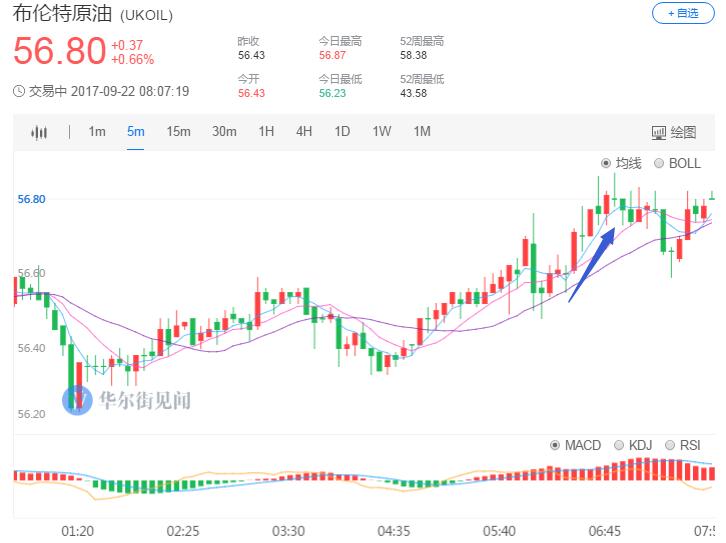The width and height of the screenshot is (726, 543).
Task: Click the 01:20 time axis label
Action: [x=77, y=531]
